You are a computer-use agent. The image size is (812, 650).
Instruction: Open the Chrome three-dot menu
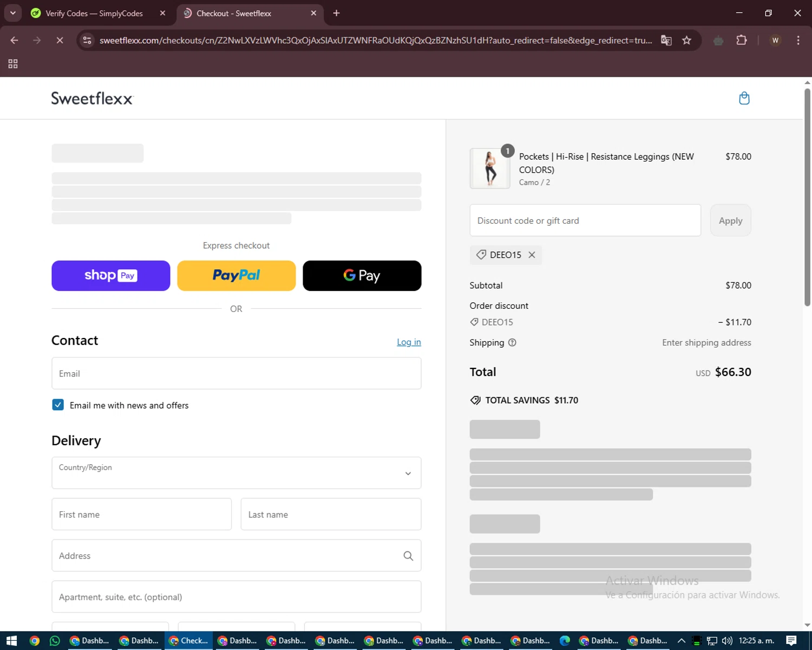(798, 41)
